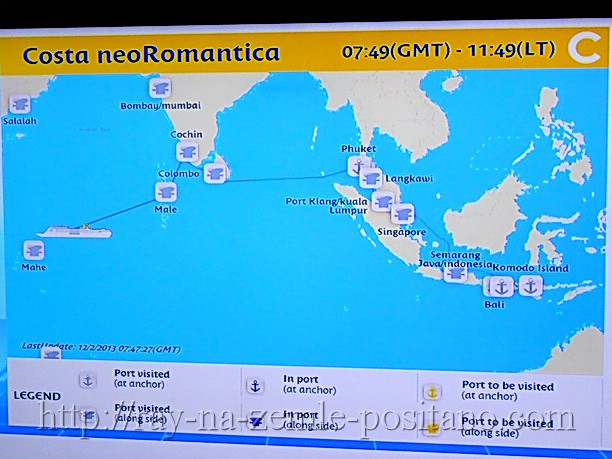
Task: Click the Komodo Island anchor icon
Action: pyautogui.click(x=531, y=286)
